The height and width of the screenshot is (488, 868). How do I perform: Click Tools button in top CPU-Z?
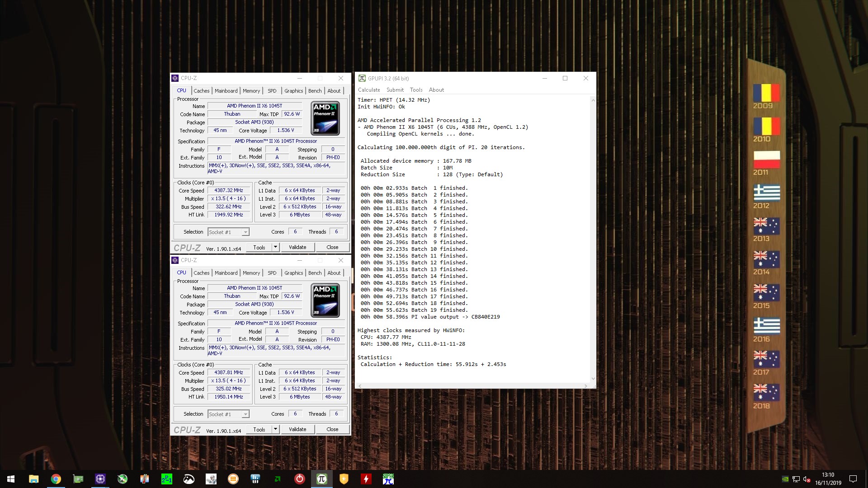coord(259,247)
